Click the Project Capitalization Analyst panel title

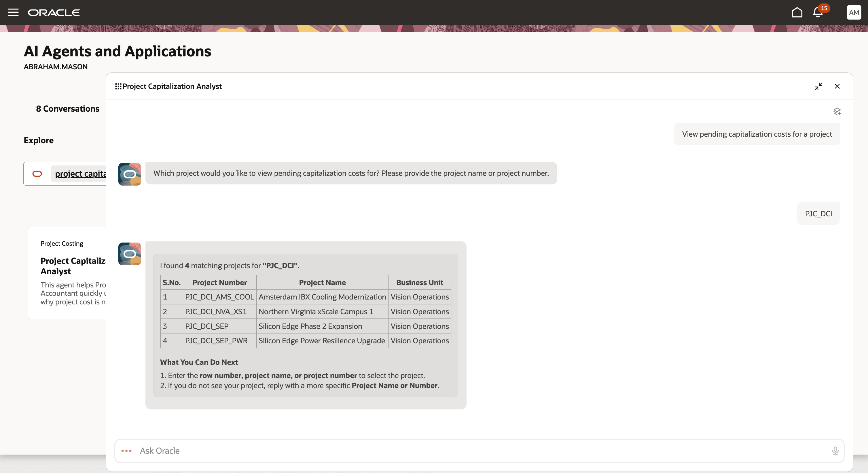coord(172,86)
